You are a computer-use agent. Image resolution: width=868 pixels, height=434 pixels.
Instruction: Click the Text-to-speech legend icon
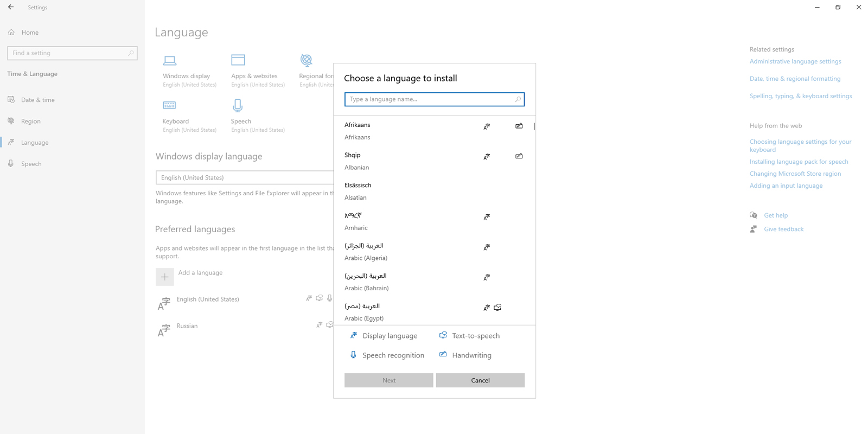click(443, 335)
